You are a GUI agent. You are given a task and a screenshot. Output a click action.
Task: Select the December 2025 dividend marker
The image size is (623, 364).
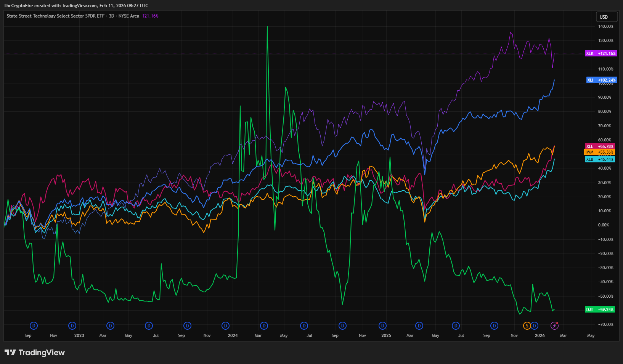pos(535,326)
